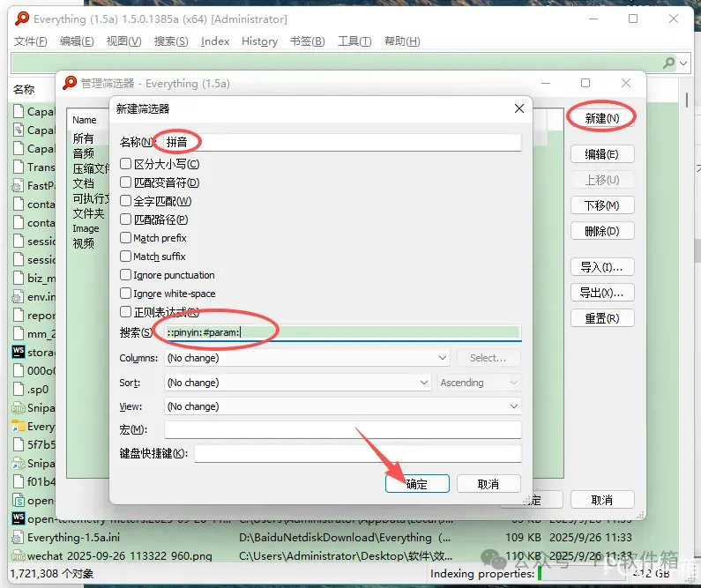This screenshot has height=588, width=701.
Task: Click the PNG icon of wechat 2025-09-26 file
Action: (x=18, y=556)
